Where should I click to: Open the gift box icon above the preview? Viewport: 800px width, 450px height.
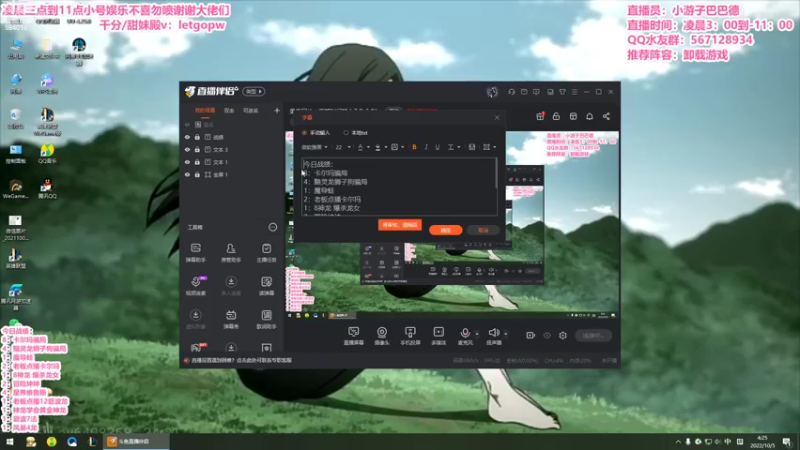pyautogui.click(x=540, y=116)
